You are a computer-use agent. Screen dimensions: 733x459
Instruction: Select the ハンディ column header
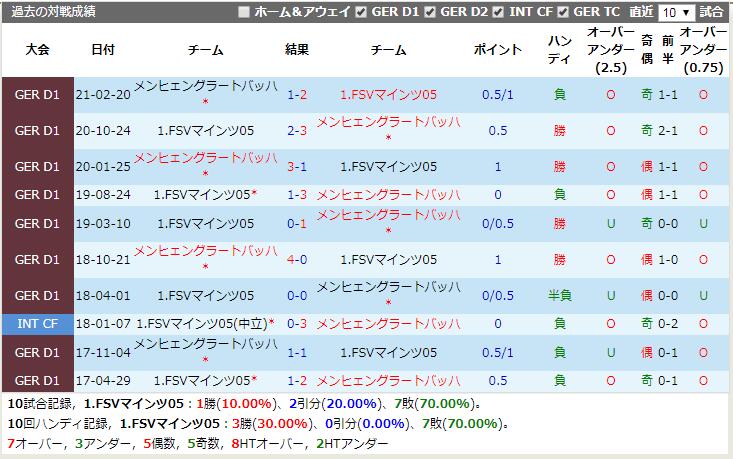[560, 50]
